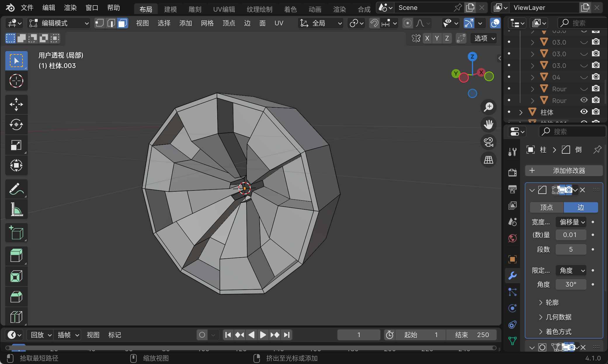
Task: Expand the 柱体 outliner item
Action: point(521,112)
